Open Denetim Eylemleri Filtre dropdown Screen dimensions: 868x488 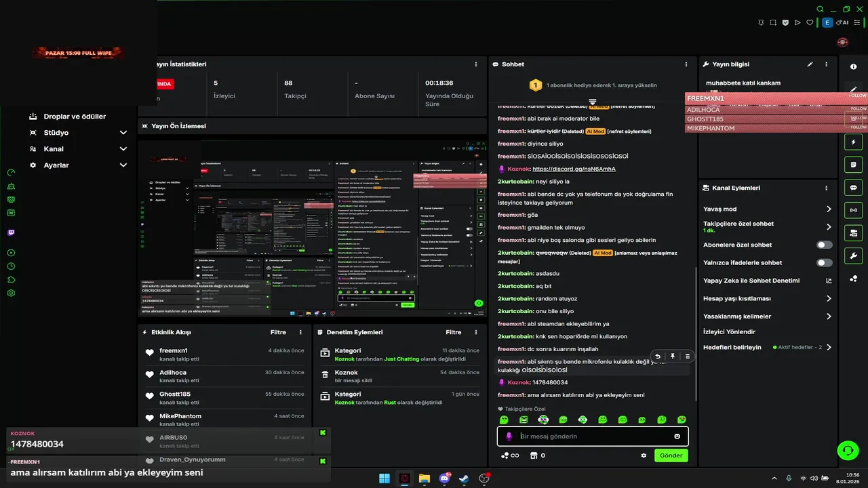click(x=454, y=332)
